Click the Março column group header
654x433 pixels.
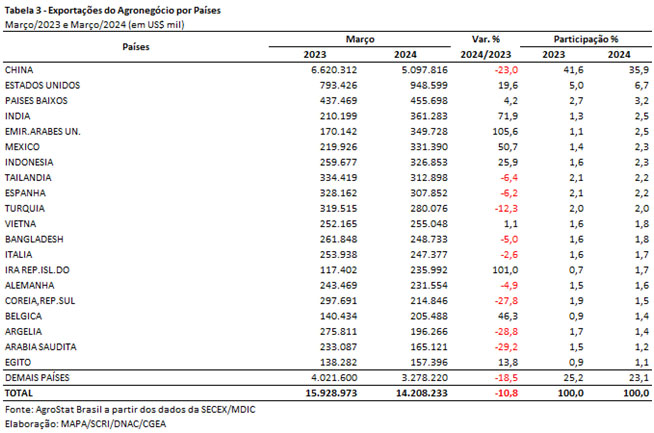coord(360,39)
